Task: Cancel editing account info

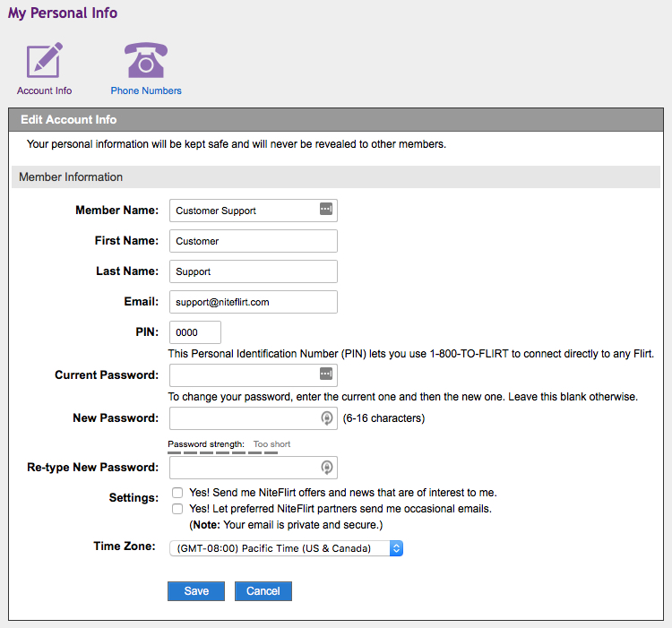Action: click(263, 591)
